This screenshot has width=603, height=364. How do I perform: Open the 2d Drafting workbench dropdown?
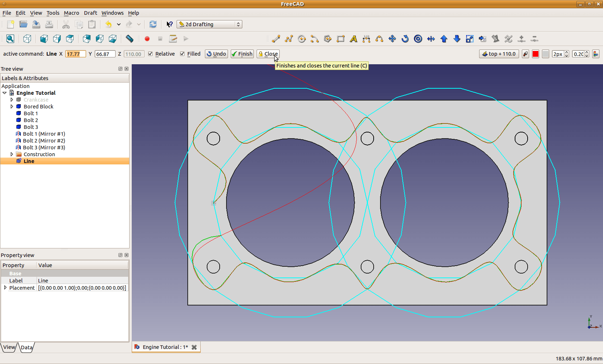(x=209, y=24)
